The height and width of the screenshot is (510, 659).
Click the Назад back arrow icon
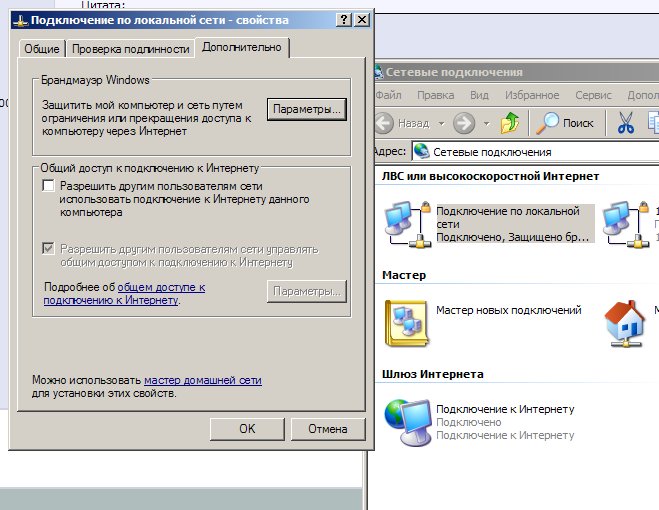coord(384,123)
